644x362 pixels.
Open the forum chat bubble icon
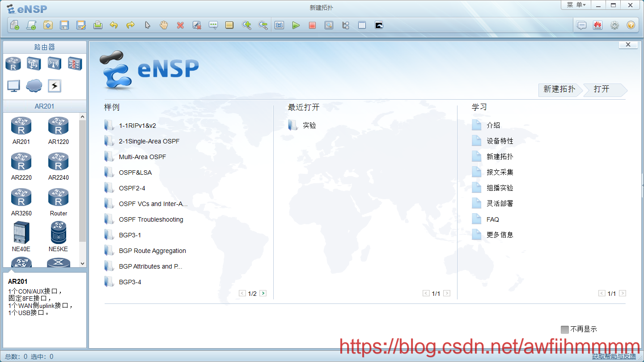pos(581,25)
